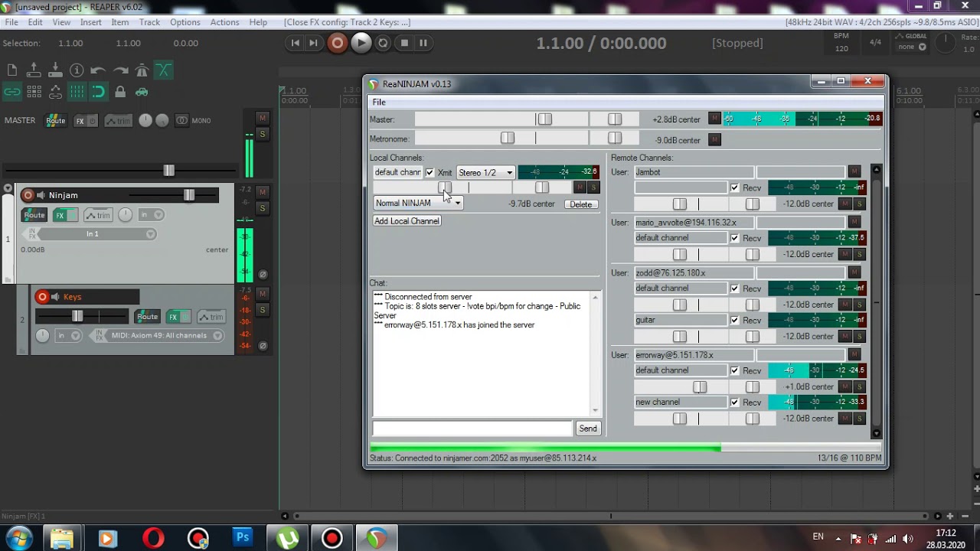Open the Insert menu
This screenshot has width=980, height=551.
click(x=90, y=22)
